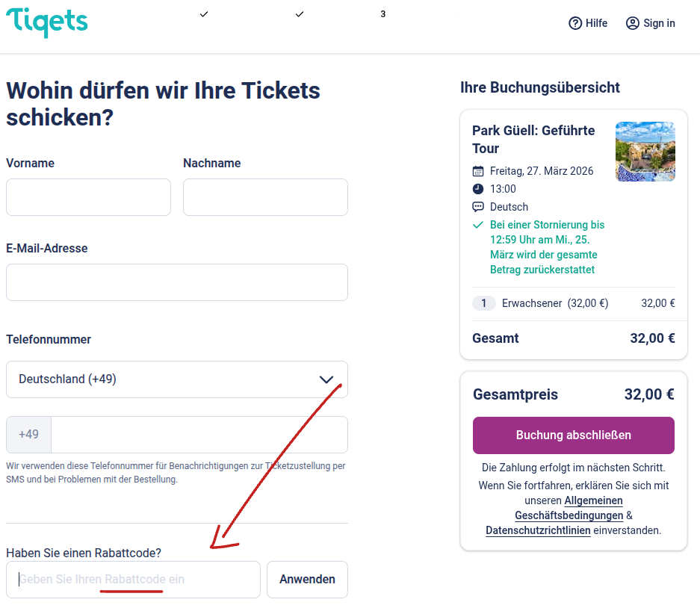Open the Hilfe menu item
This screenshot has width=700, height=608.
tap(588, 23)
